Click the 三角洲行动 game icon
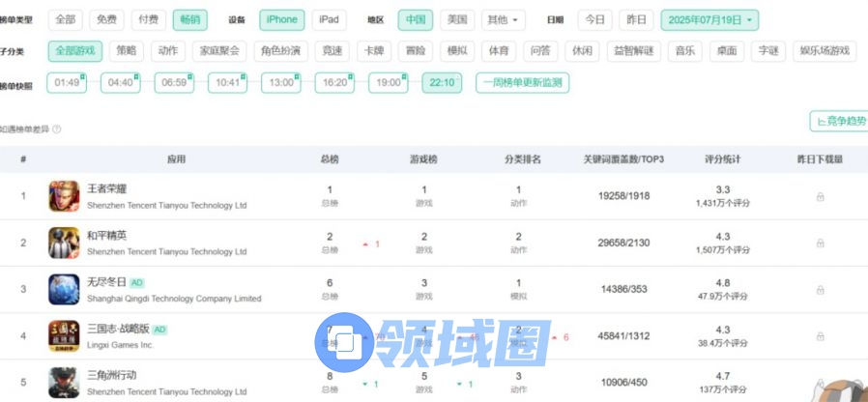 click(x=64, y=382)
